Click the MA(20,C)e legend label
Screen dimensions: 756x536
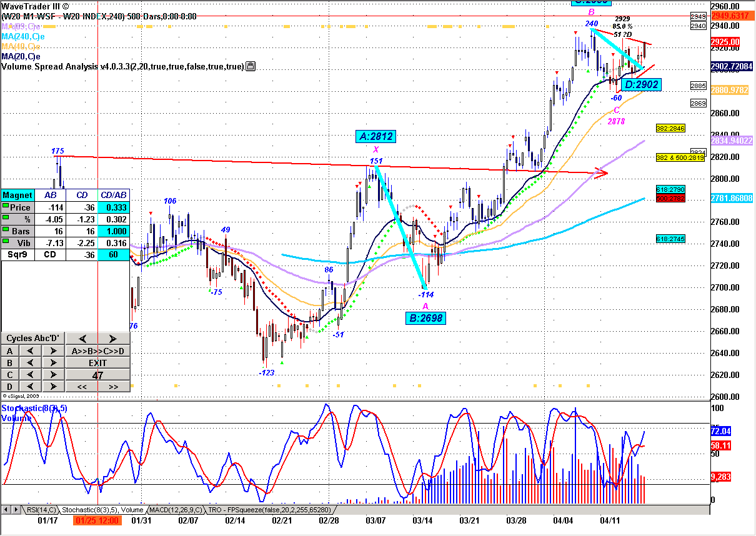pos(21,57)
